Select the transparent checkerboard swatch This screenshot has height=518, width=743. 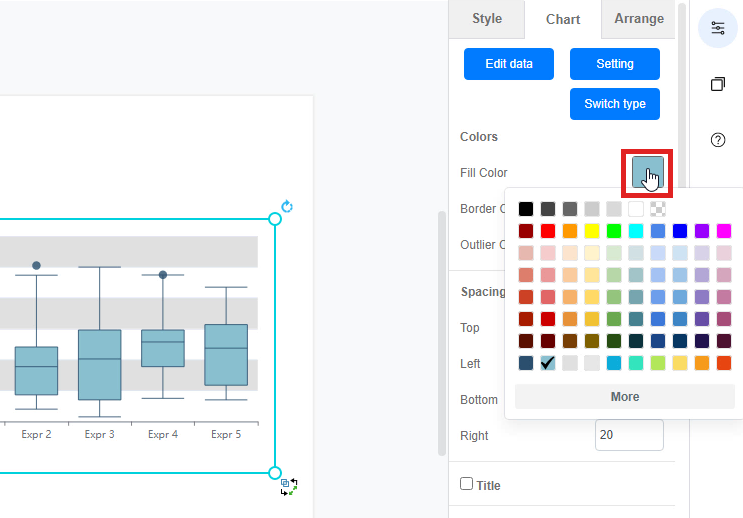[x=658, y=209]
